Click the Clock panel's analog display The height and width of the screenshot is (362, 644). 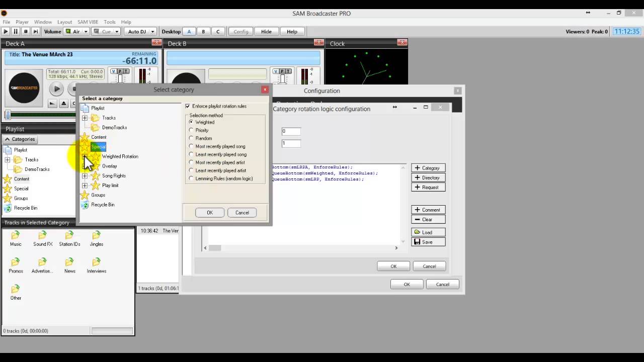(366, 67)
